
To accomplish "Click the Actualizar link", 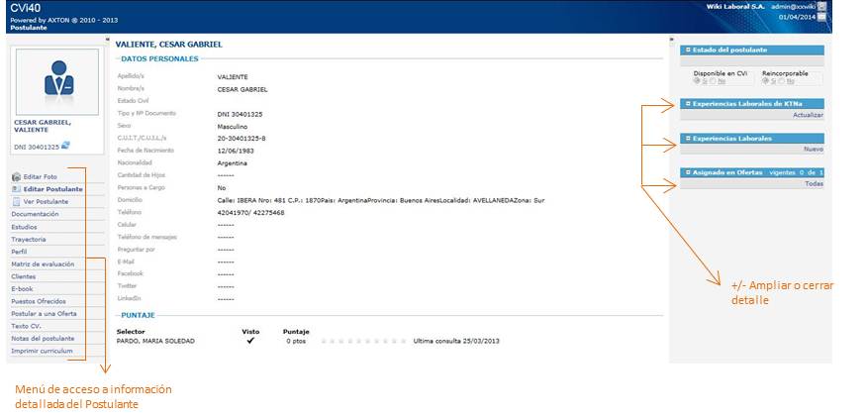I will tap(808, 115).
